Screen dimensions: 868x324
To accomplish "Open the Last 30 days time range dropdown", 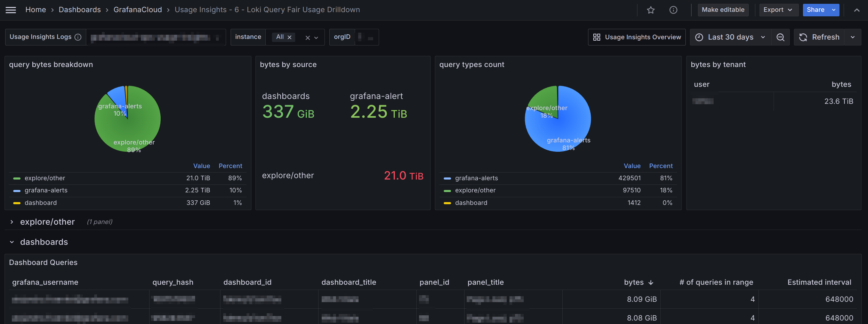I will pos(731,37).
